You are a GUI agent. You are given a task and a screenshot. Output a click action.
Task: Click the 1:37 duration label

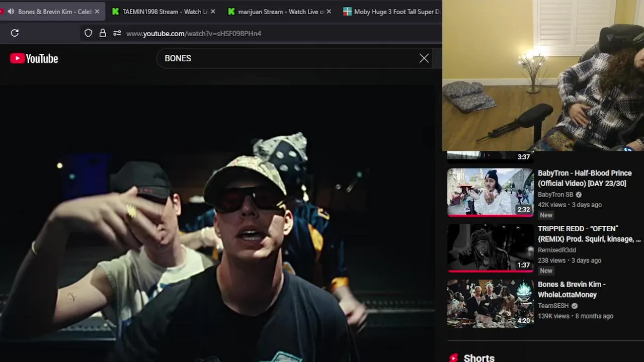(x=524, y=265)
